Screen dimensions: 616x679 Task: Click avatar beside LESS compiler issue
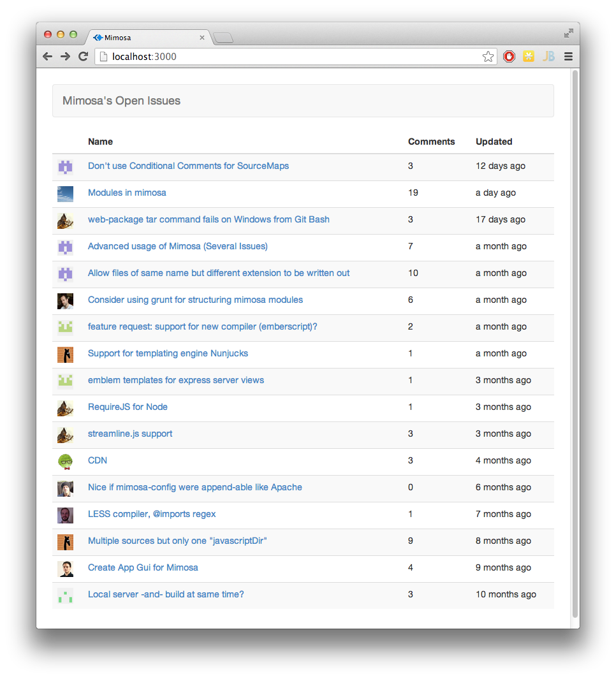[x=66, y=515]
